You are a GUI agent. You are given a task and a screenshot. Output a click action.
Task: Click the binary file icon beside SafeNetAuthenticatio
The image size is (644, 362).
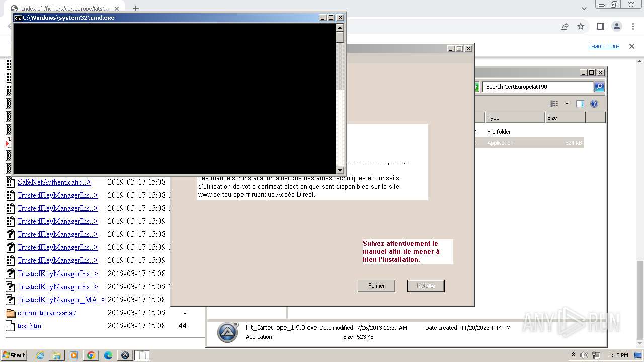tap(10, 182)
